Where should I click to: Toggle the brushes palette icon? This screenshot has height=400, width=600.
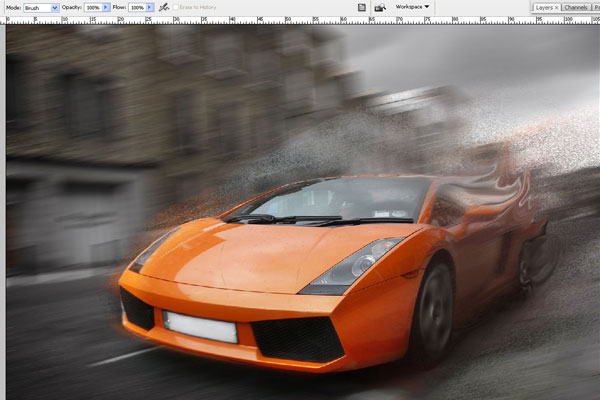pos(362,7)
